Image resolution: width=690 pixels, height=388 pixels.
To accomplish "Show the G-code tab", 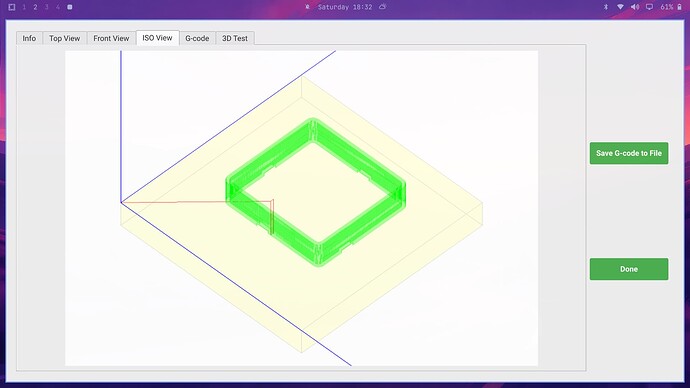I will click(197, 38).
